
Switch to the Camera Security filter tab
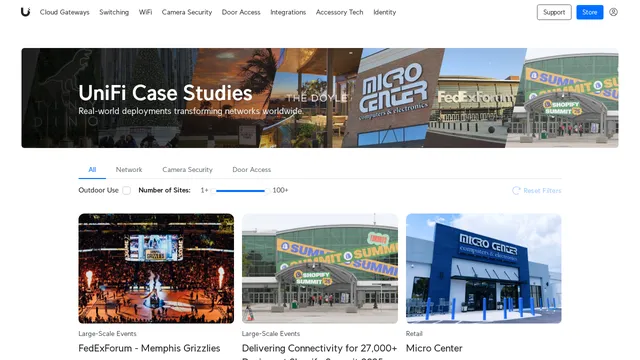pyautogui.click(x=187, y=169)
